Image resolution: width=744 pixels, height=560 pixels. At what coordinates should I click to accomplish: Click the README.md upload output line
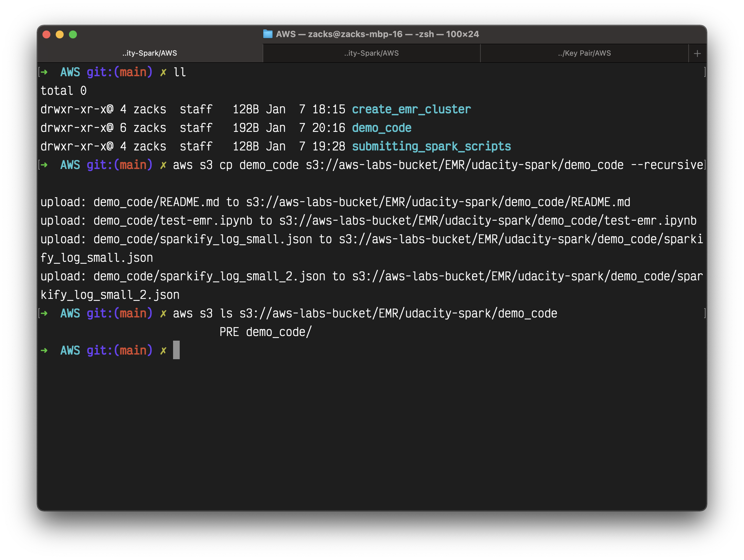pos(335,202)
